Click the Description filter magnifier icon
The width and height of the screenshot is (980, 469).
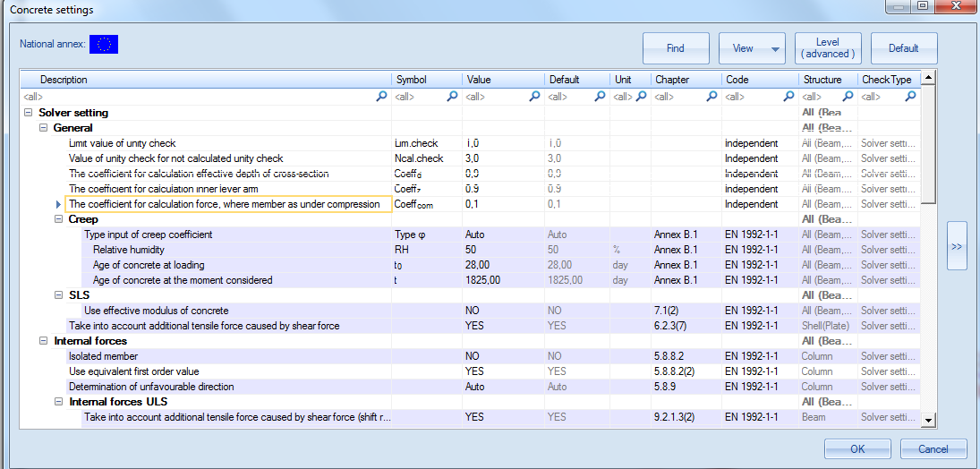pyautogui.click(x=381, y=97)
